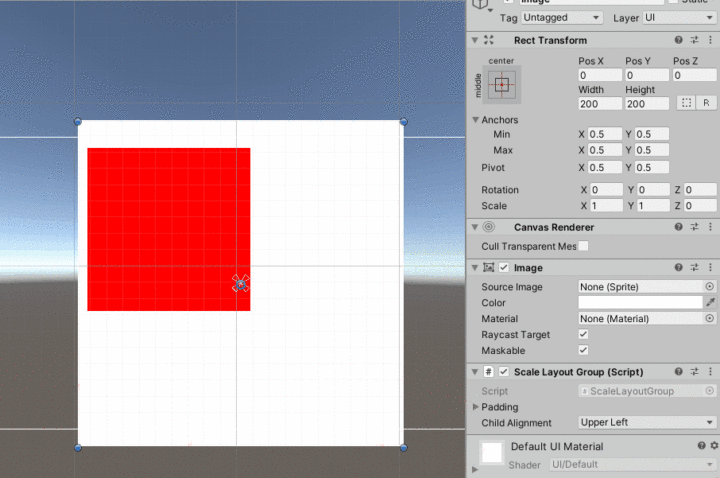The width and height of the screenshot is (720, 478).
Task: Open the Tag dropdown
Action: [x=562, y=17]
